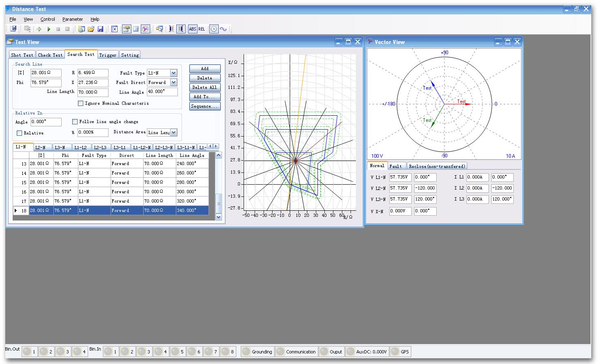Click the REL relative mode icon
The image size is (597, 364).
[202, 29]
